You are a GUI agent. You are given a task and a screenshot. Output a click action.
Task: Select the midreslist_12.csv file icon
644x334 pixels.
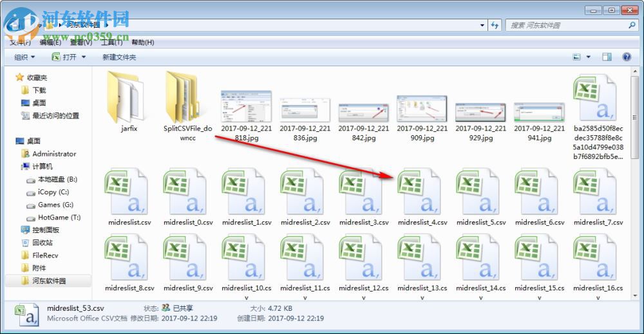[361, 257]
